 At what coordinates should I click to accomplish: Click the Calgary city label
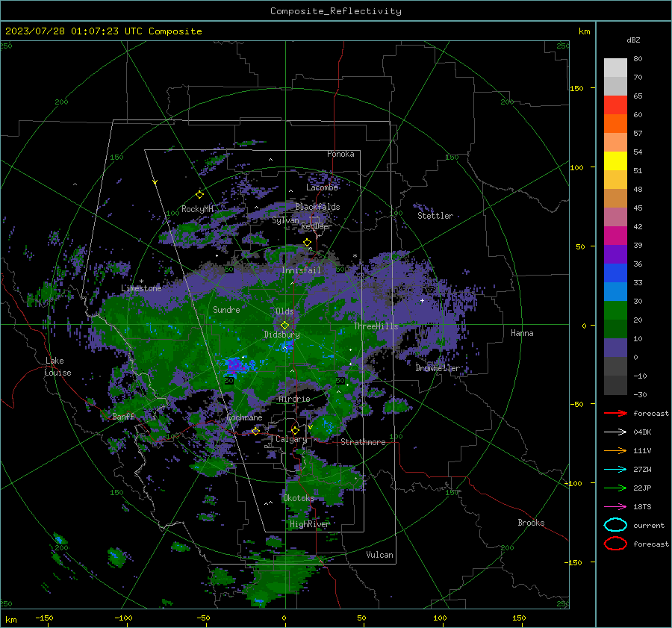[291, 439]
